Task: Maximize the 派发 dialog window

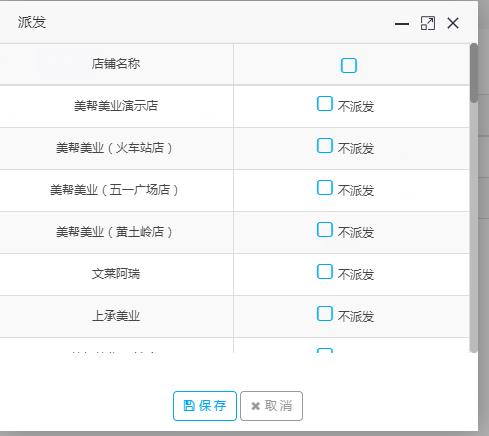Action: [428, 23]
